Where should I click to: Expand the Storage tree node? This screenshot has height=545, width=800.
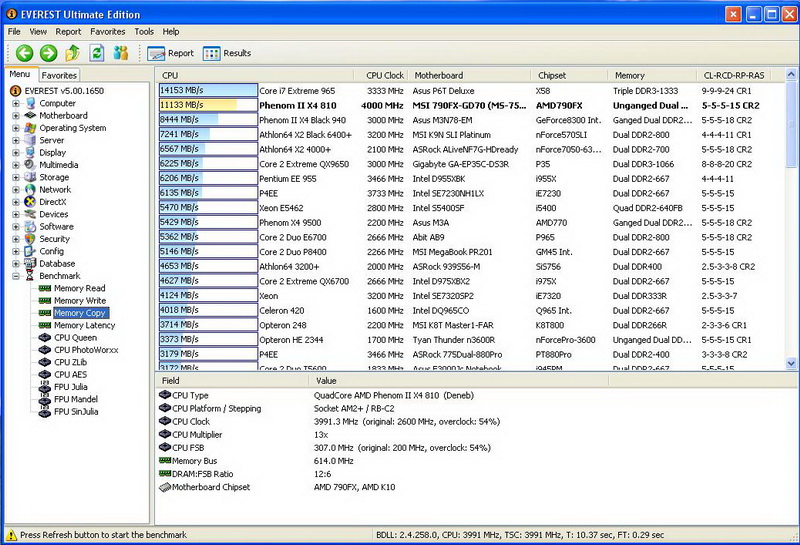16,177
